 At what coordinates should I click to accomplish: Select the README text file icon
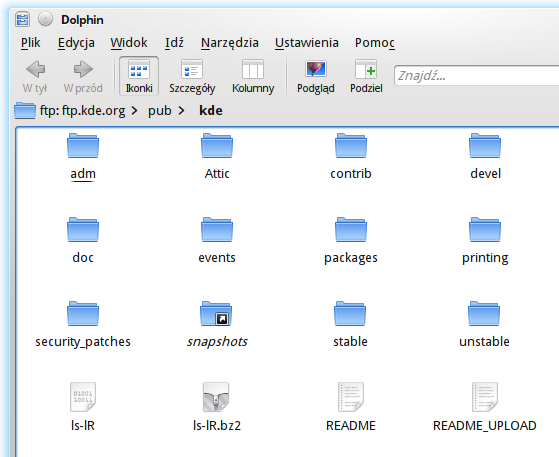[351, 397]
